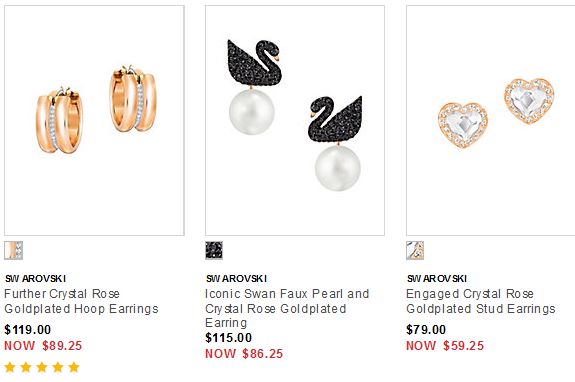Open Further Crystal Rose Goldplated Hoop Earrings link
This screenshot has height=382, width=575.
[81, 301]
